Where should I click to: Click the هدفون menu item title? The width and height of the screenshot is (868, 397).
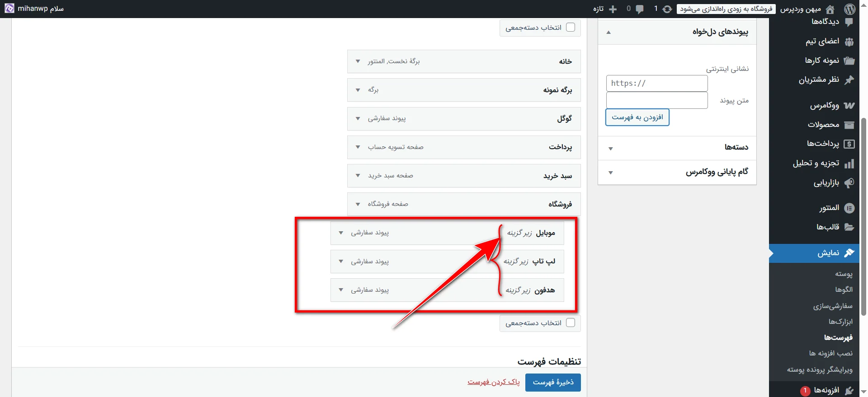tap(545, 290)
